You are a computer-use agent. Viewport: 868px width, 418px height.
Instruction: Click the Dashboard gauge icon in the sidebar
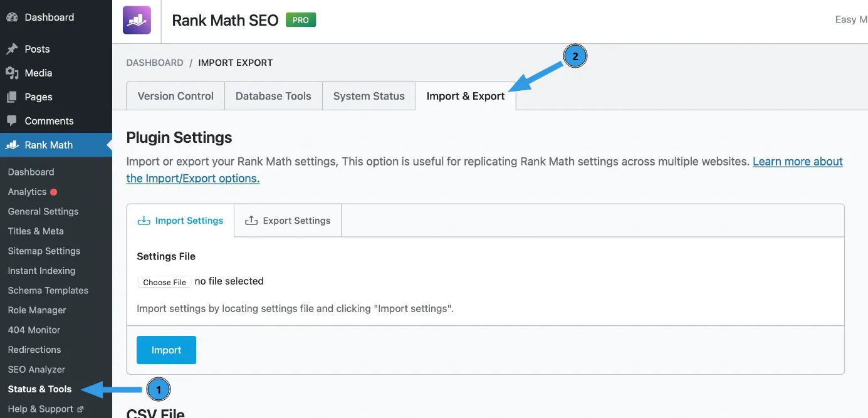click(x=12, y=17)
